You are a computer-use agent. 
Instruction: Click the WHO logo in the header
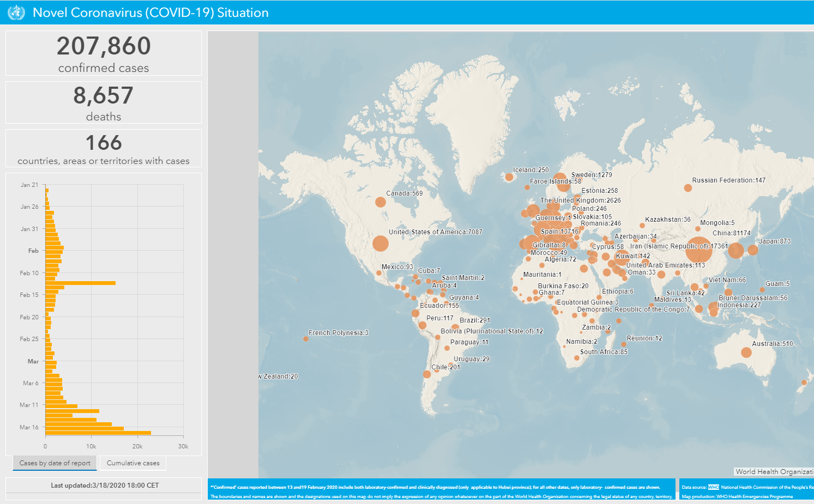pos(16,12)
